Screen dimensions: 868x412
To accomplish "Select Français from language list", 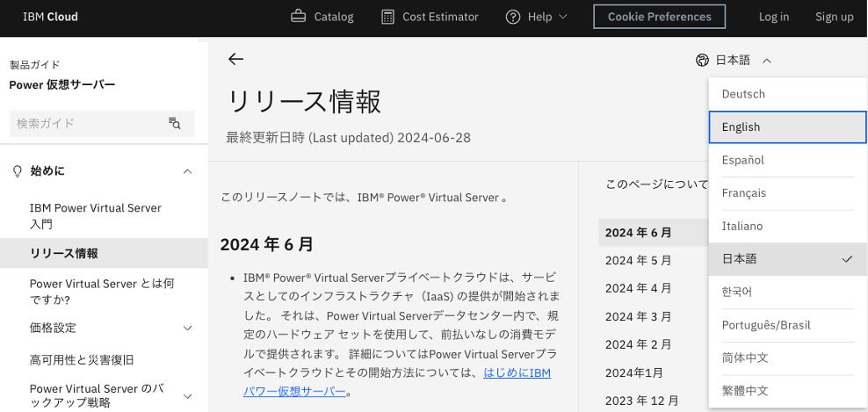I will (x=788, y=192).
